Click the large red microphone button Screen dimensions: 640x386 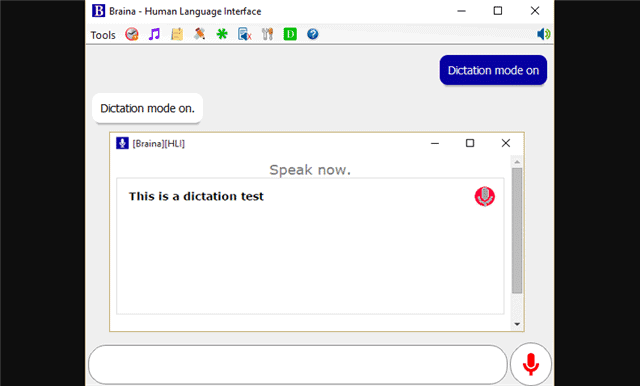tap(531, 364)
